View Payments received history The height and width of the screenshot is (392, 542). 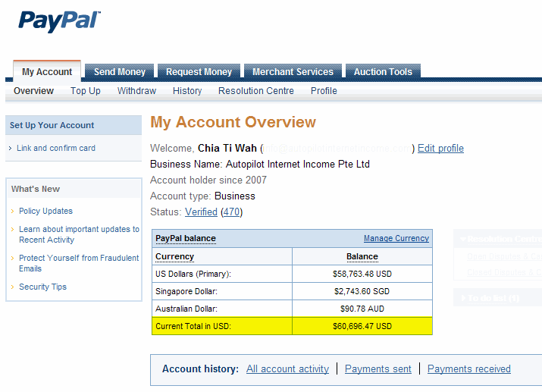469,368
